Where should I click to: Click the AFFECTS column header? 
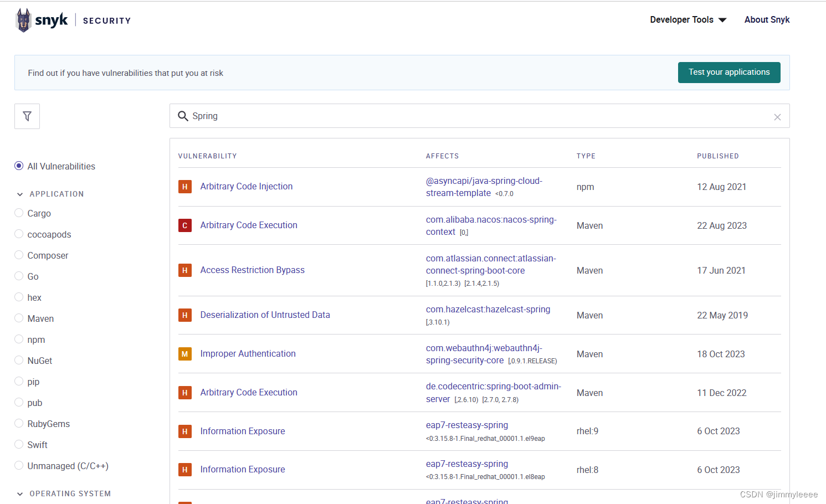pos(442,156)
